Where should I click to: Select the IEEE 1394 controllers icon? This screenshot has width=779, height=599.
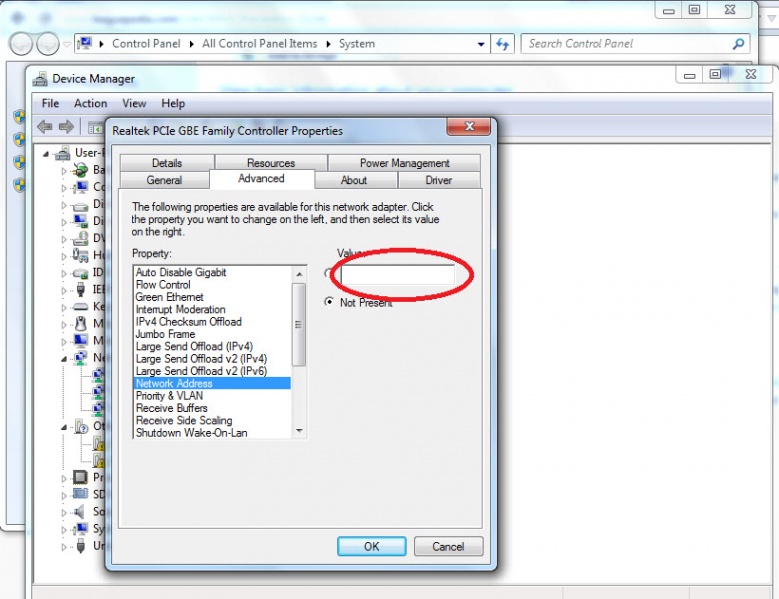tap(80, 290)
